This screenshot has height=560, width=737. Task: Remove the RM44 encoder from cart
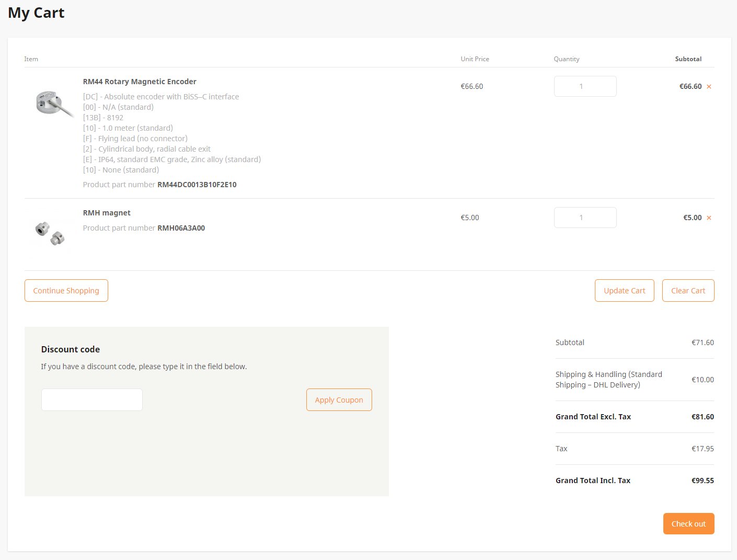click(x=709, y=87)
